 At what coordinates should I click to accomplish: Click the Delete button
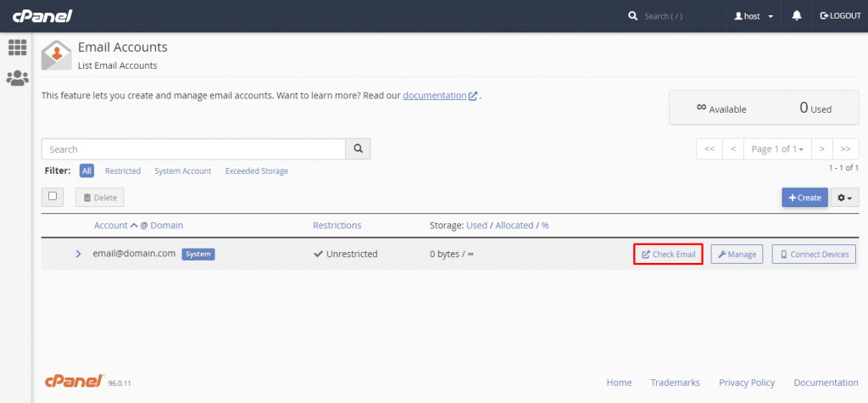100,198
